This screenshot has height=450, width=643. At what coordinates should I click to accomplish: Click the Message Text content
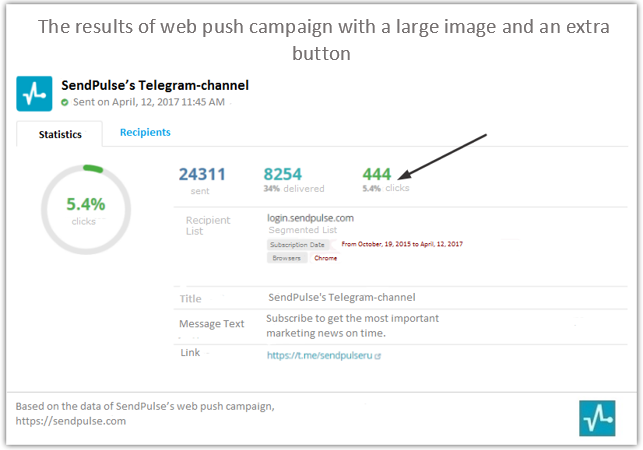(x=352, y=326)
